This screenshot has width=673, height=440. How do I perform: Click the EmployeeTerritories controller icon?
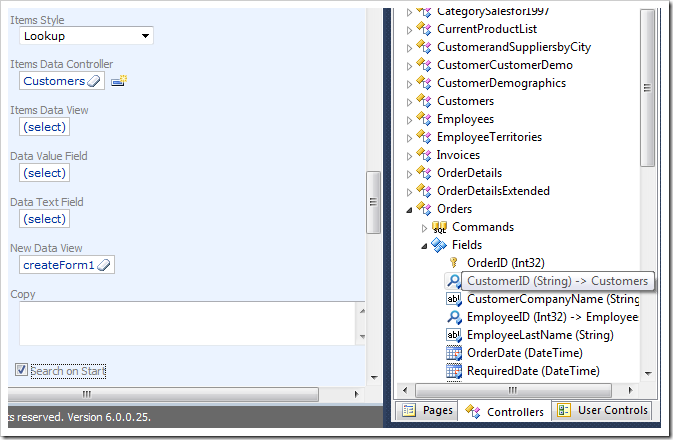[x=424, y=137]
